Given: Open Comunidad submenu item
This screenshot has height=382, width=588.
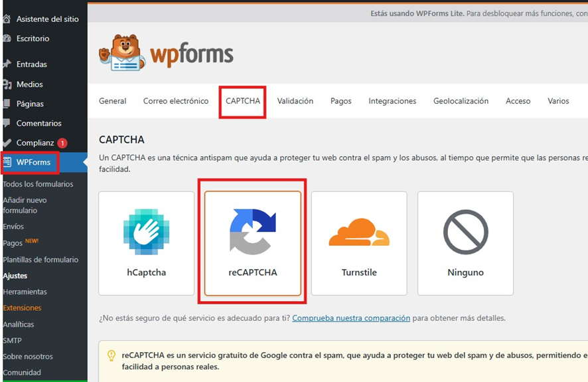Looking at the screenshot, I should (22, 373).
